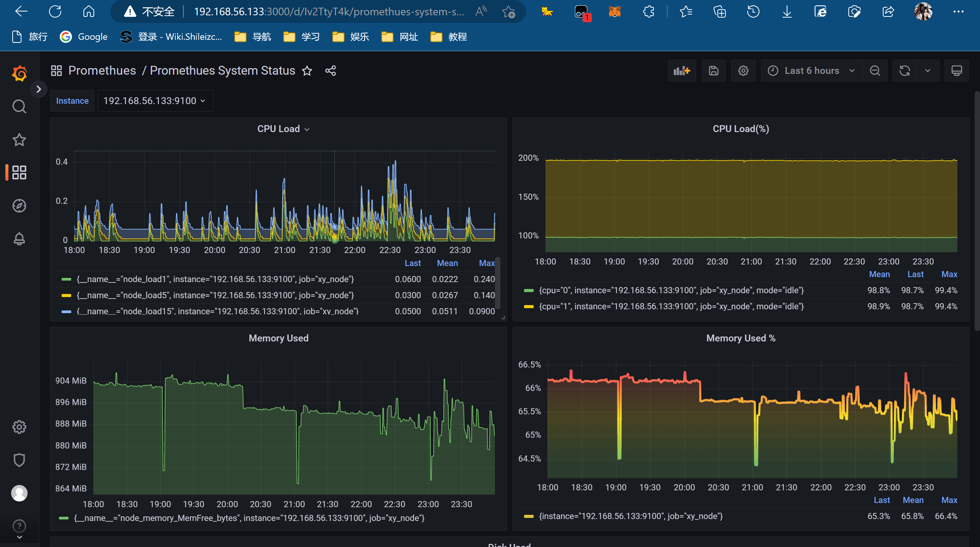Click the page vertical scrollbar
The image size is (980, 547).
(x=977, y=211)
